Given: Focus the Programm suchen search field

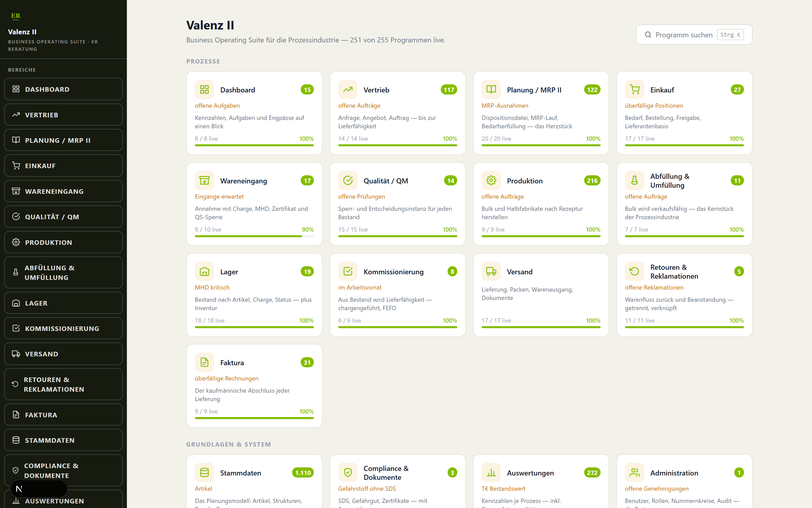Looking at the screenshot, I should point(694,35).
